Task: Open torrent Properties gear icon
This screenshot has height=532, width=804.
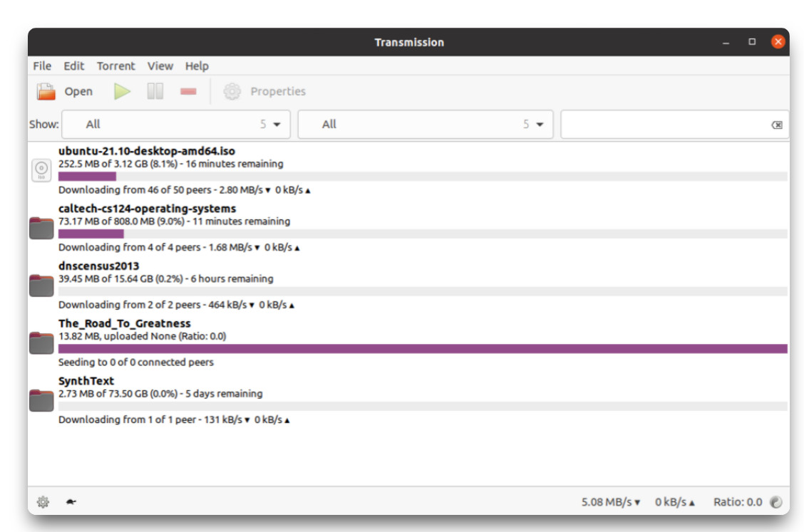Action: 232,91
